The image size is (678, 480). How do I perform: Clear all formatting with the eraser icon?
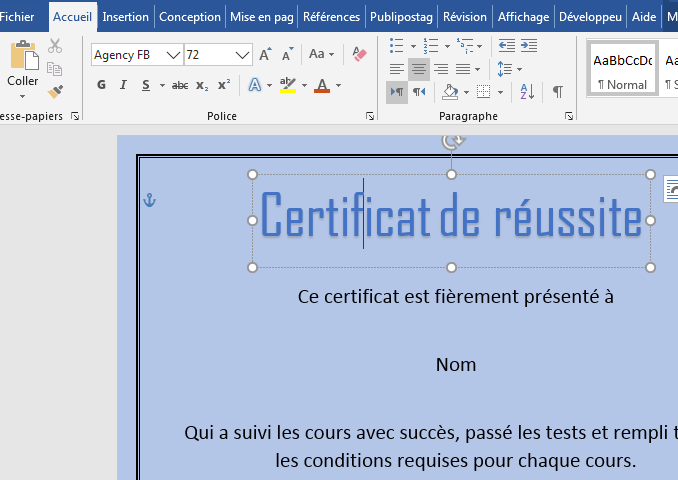click(360, 54)
